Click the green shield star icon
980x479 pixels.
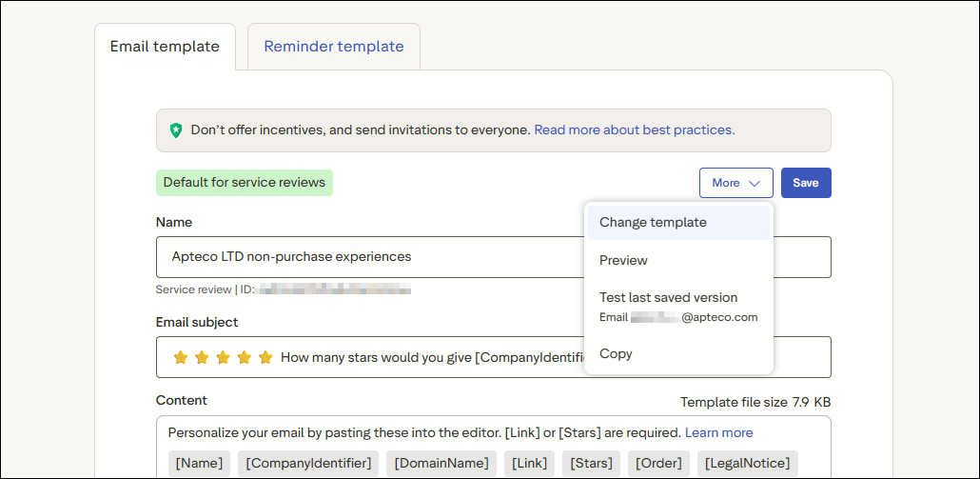[x=176, y=130]
